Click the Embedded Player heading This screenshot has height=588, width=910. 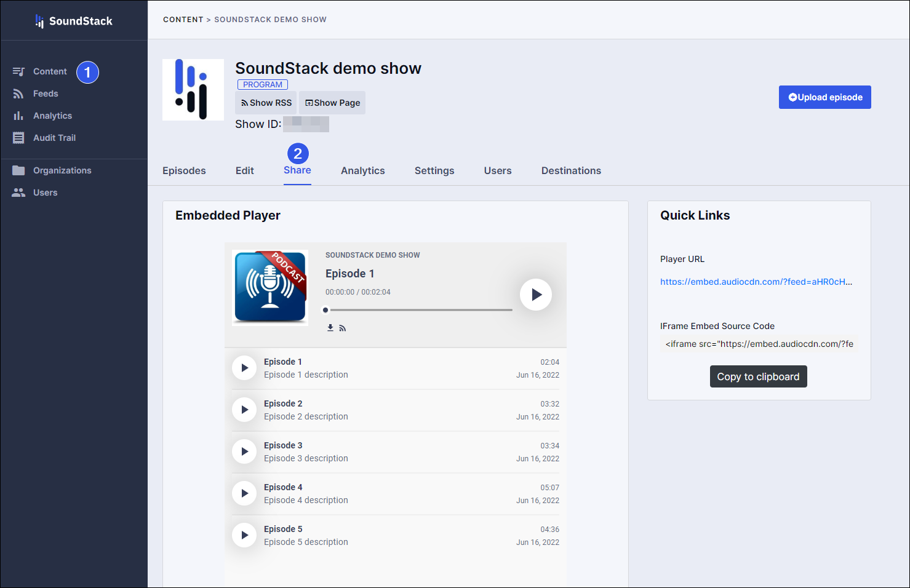[x=228, y=215]
